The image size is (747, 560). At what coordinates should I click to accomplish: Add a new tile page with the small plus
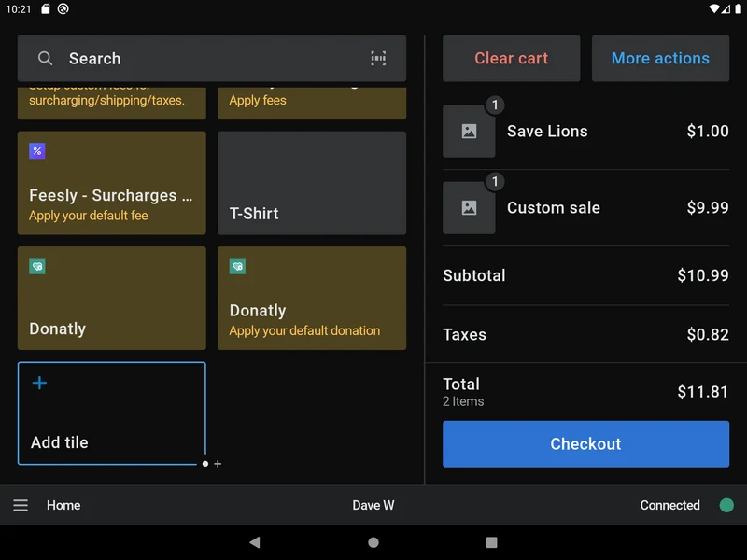[x=218, y=464]
